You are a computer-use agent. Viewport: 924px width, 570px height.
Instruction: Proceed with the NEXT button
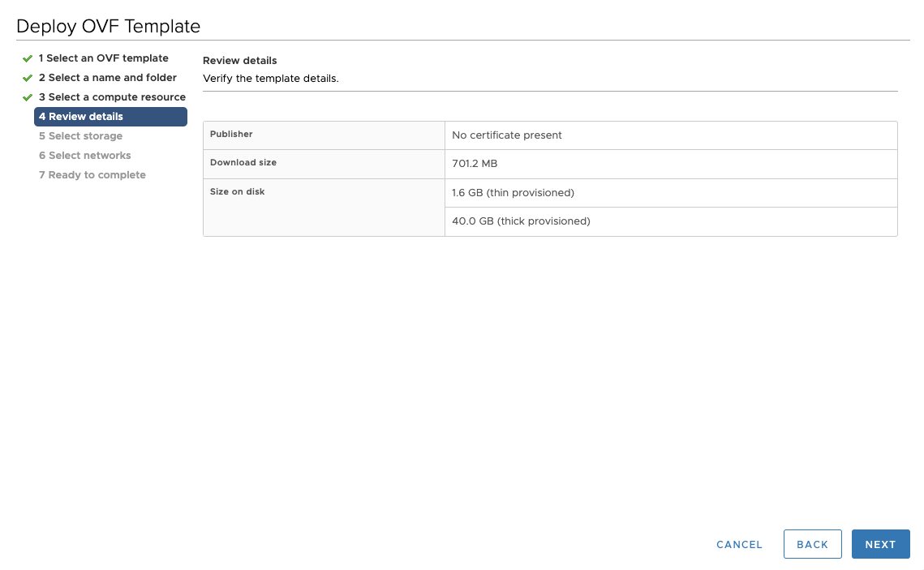[x=880, y=544]
